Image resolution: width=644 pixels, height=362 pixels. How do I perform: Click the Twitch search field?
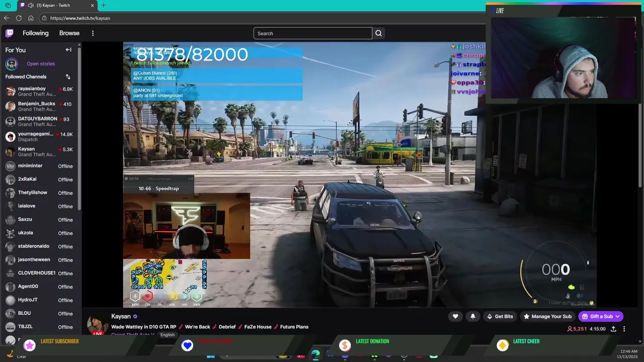pyautogui.click(x=312, y=33)
